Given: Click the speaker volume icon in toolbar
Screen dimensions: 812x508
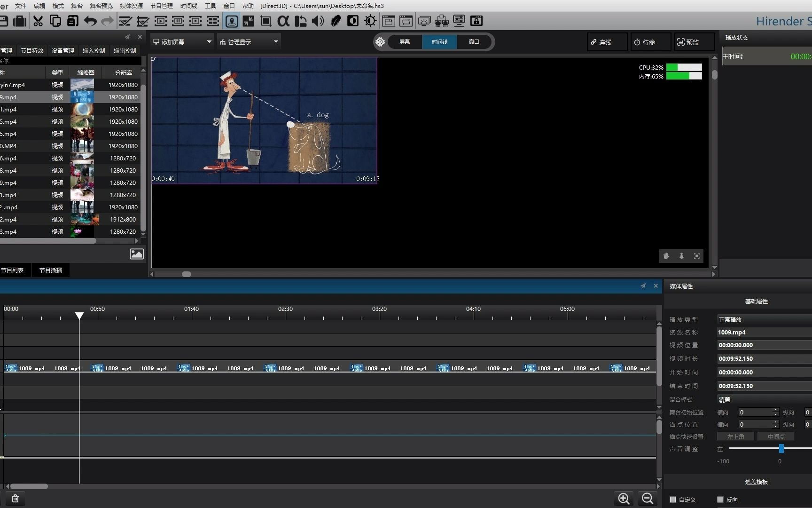Looking at the screenshot, I should click(318, 21).
